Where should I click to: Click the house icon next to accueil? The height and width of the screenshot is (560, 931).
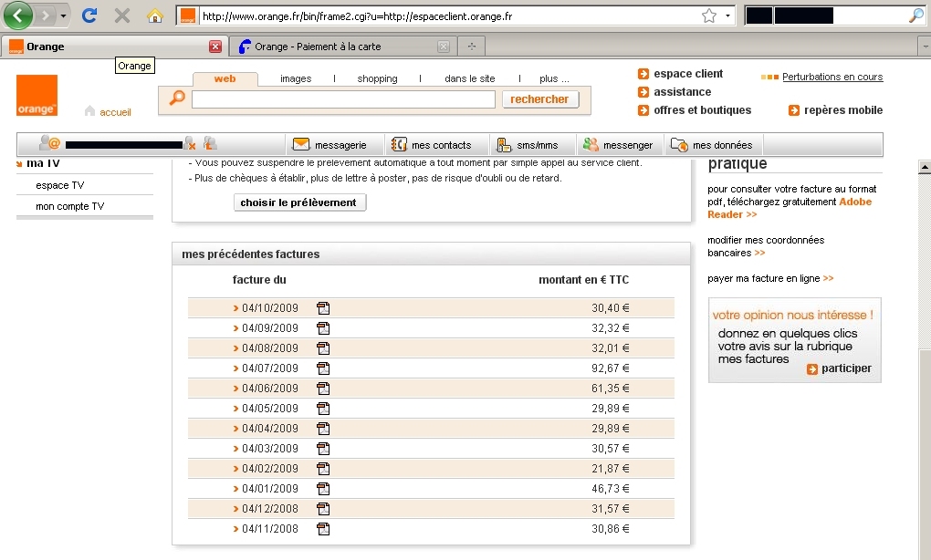89,111
